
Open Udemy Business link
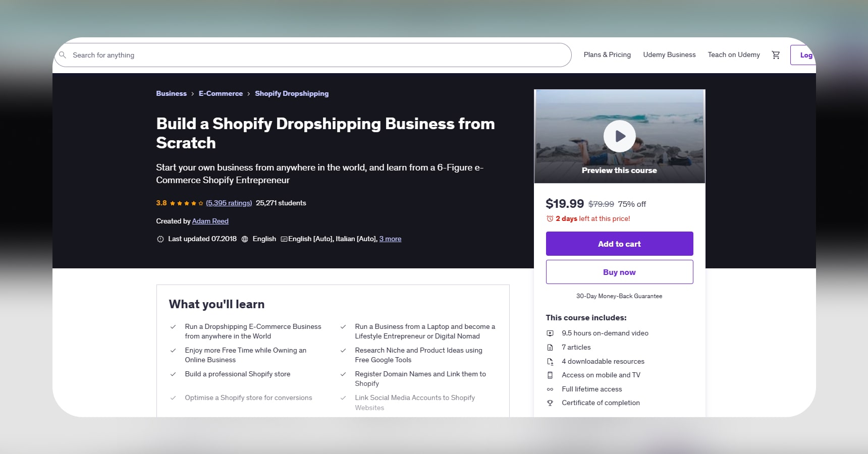point(669,54)
